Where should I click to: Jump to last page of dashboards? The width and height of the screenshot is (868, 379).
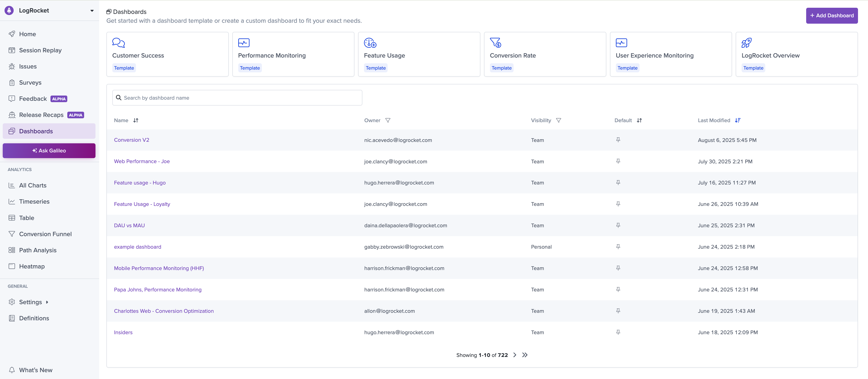click(x=525, y=355)
